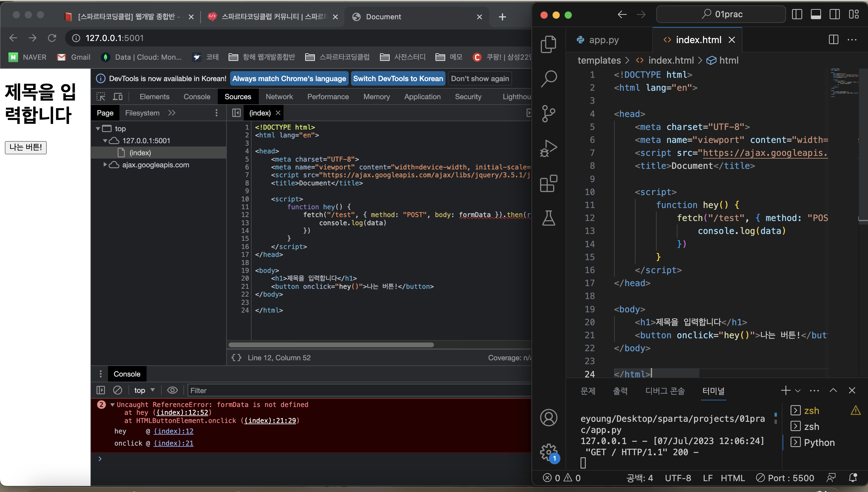Toggle VS Code primary side bar
868x492 pixels.
[x=797, y=14]
